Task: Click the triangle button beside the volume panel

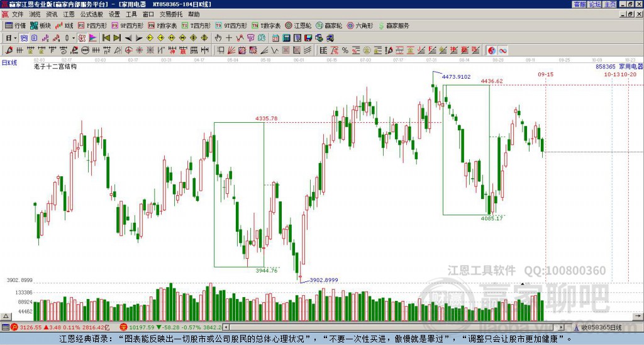Action: point(6,316)
